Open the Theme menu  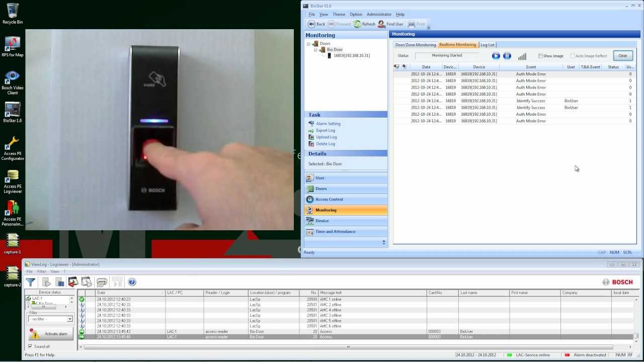pos(339,15)
